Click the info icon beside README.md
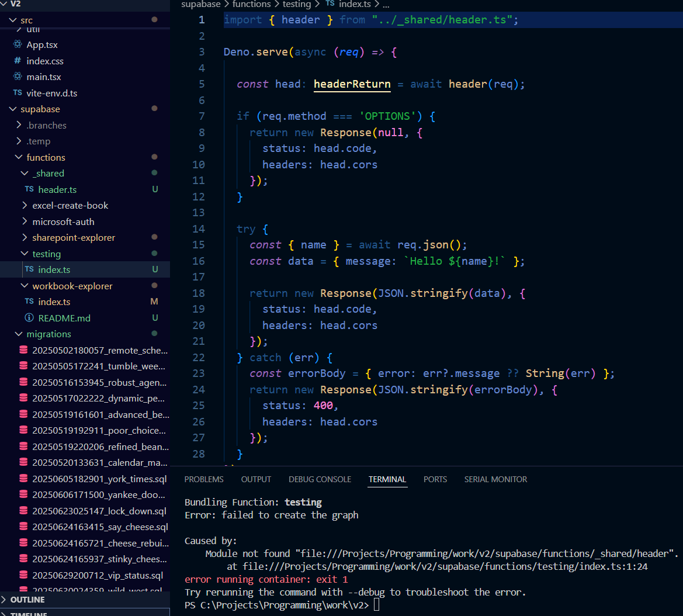 coord(29,318)
